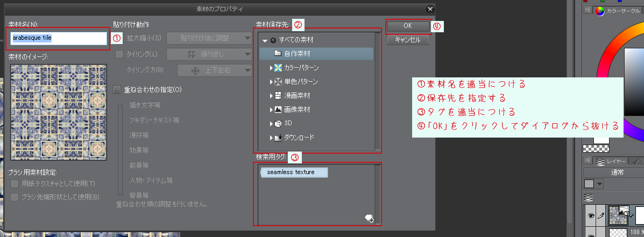
Task: Switch to the カラーサークル tab
Action: coord(618,11)
